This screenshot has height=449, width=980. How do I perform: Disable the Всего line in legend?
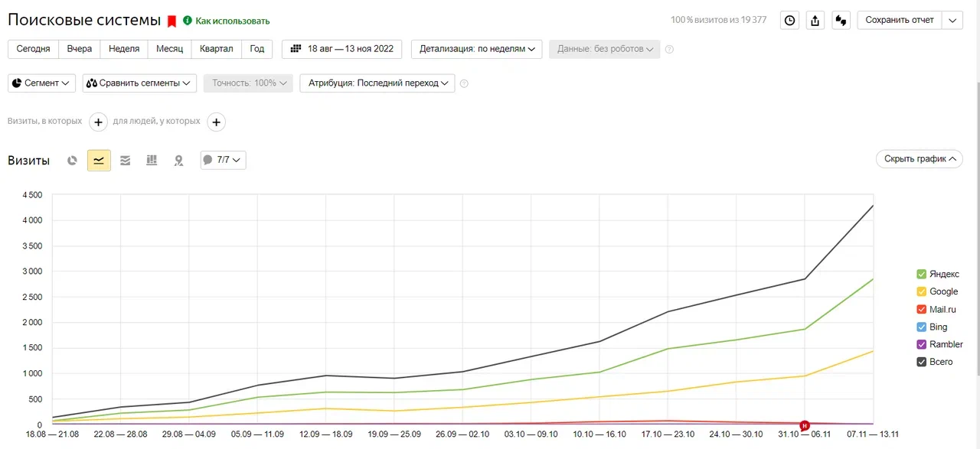(922, 362)
